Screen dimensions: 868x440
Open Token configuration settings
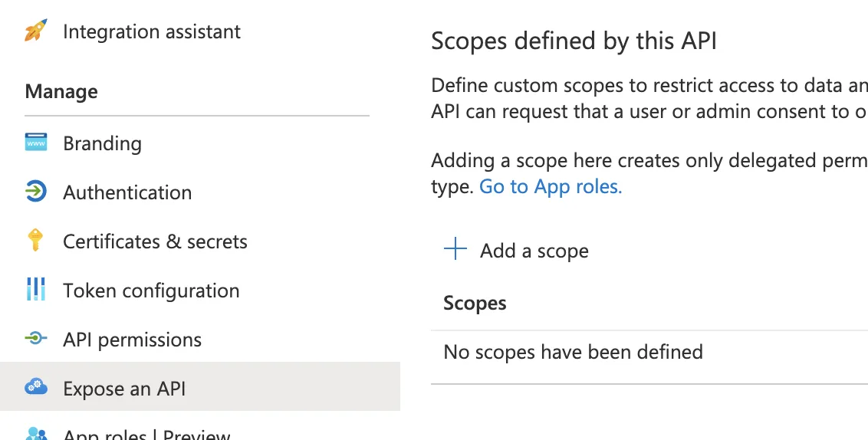(x=151, y=291)
